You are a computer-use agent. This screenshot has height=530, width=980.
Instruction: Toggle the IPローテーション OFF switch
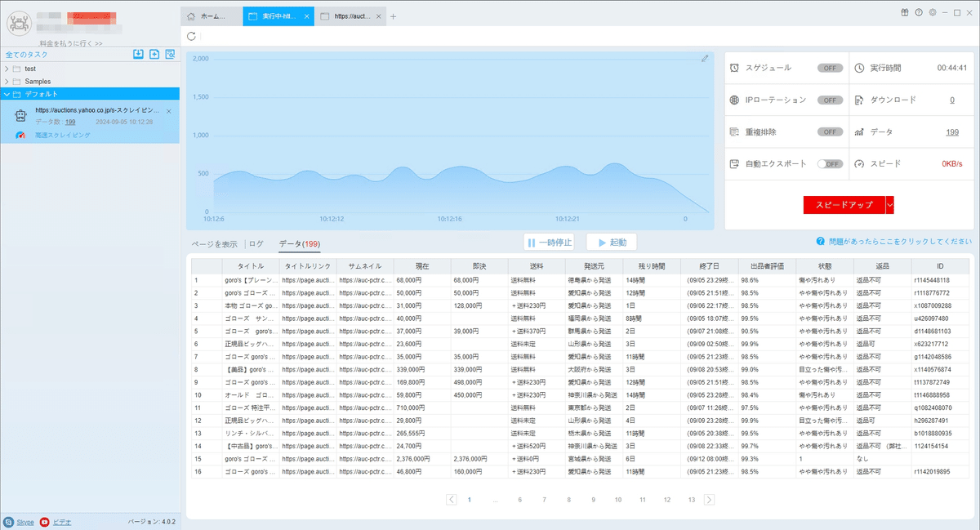click(830, 100)
